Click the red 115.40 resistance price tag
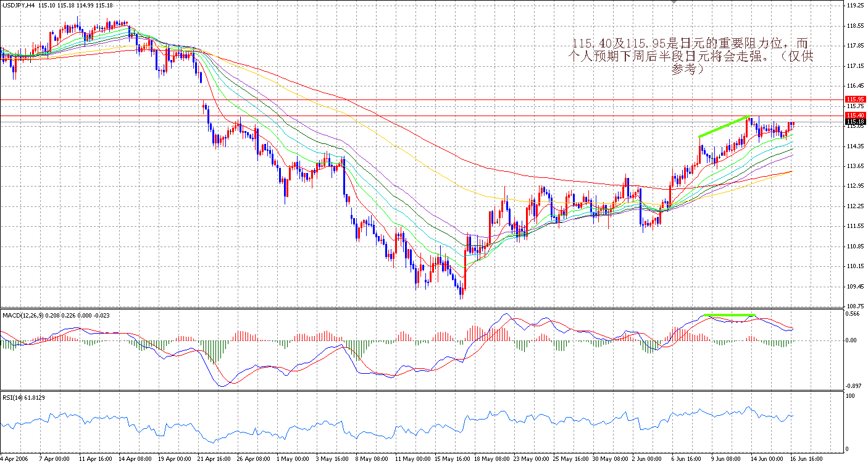Viewport: 868px width, 464px height. click(855, 116)
